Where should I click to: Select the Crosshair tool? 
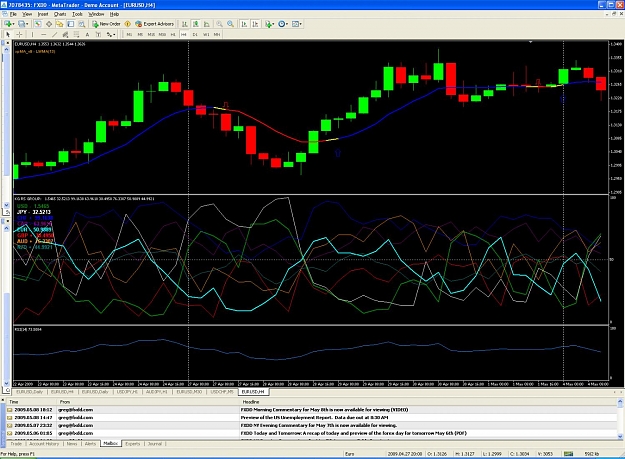pyautogui.click(x=19, y=35)
